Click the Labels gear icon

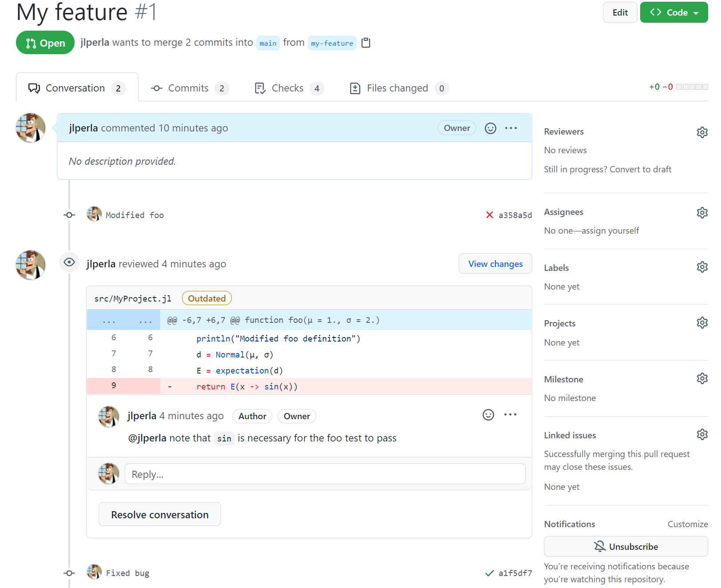tap(702, 267)
